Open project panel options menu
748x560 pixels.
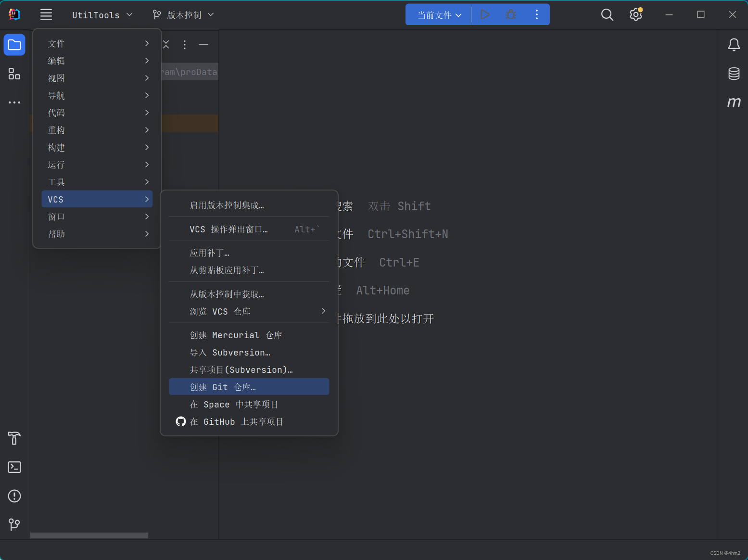pyautogui.click(x=185, y=45)
